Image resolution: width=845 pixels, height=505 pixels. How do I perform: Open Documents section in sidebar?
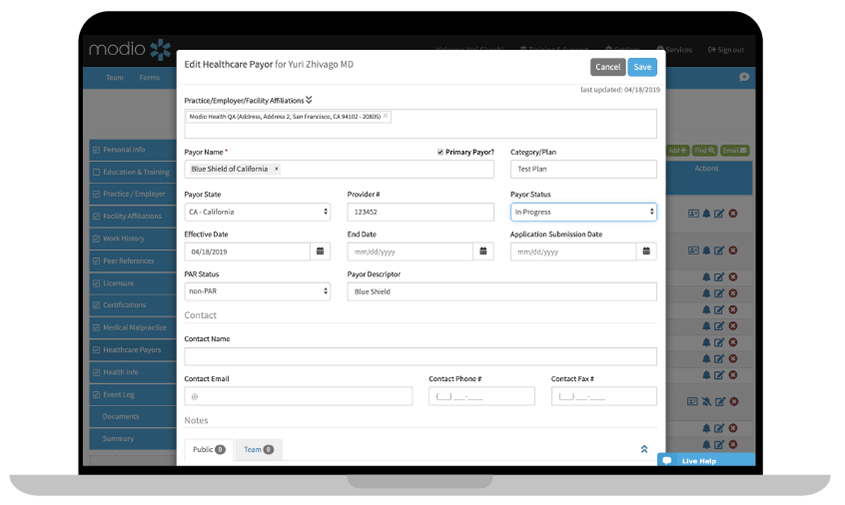tap(133, 417)
